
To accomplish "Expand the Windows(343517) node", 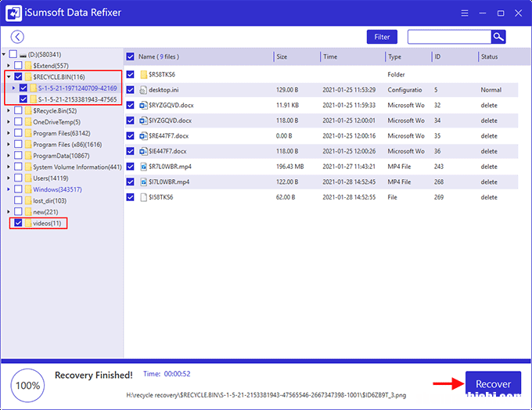I will 9,189.
